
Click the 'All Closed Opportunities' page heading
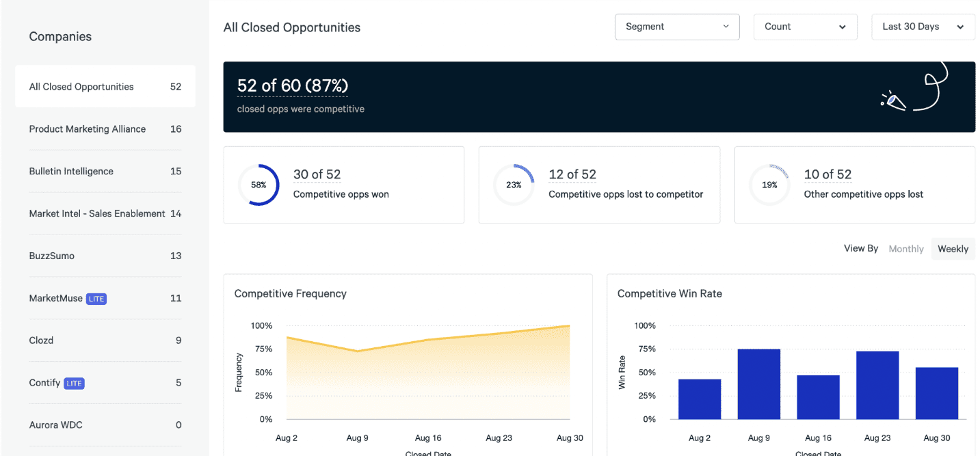[x=292, y=28]
